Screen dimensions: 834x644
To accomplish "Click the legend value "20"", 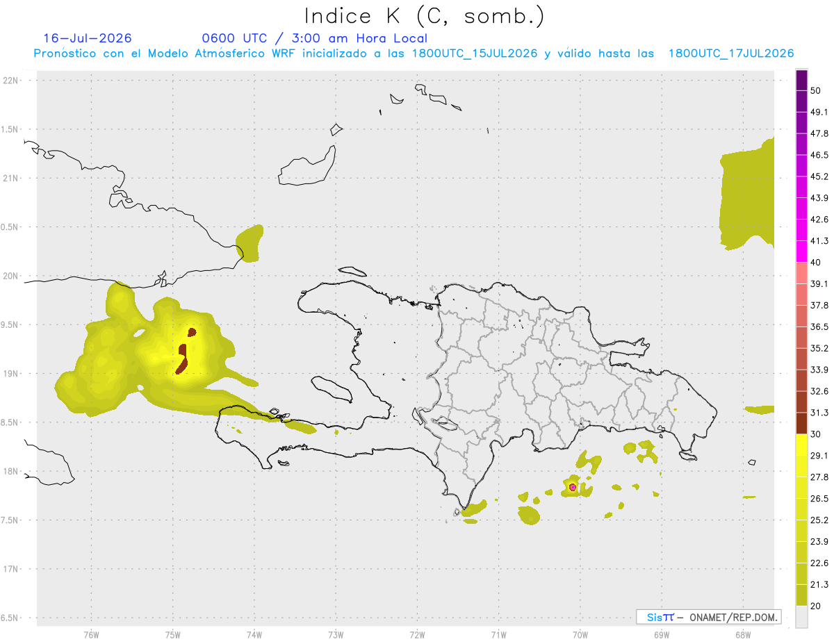I will (x=816, y=606).
